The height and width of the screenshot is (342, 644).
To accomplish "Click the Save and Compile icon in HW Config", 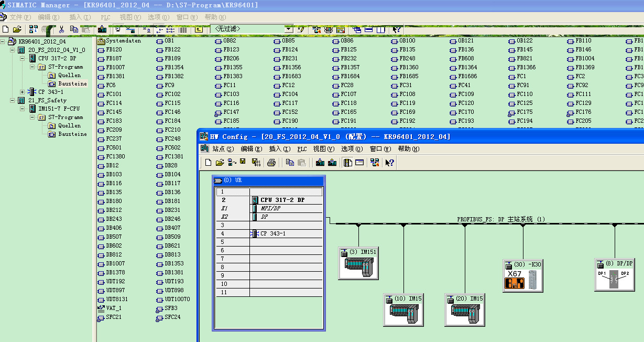I will (255, 163).
